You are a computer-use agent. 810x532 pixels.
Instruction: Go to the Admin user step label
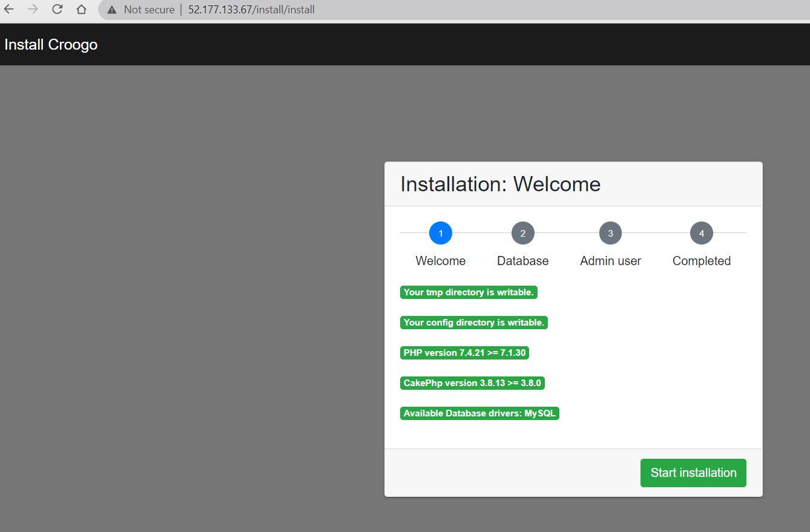pos(610,261)
